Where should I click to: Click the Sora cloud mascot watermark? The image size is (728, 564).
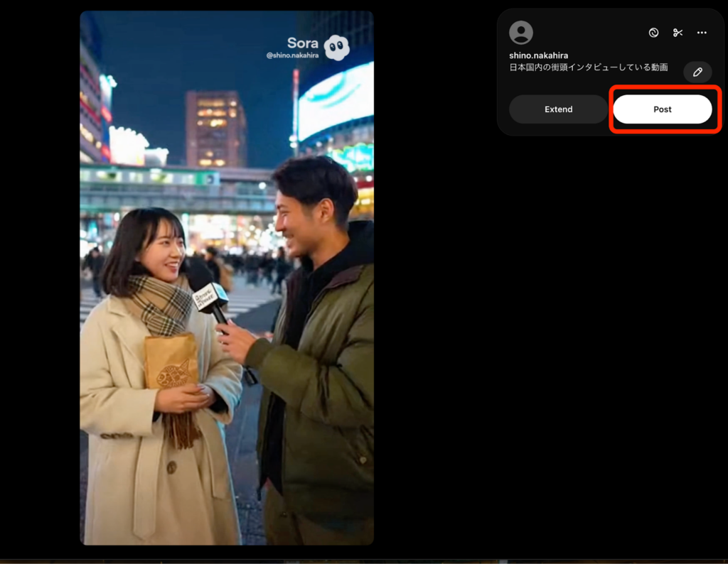tap(336, 48)
